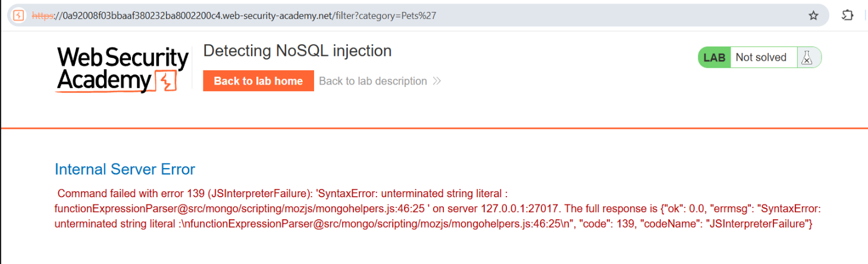Bookmark this page with the star icon
868x264 pixels.
click(813, 15)
